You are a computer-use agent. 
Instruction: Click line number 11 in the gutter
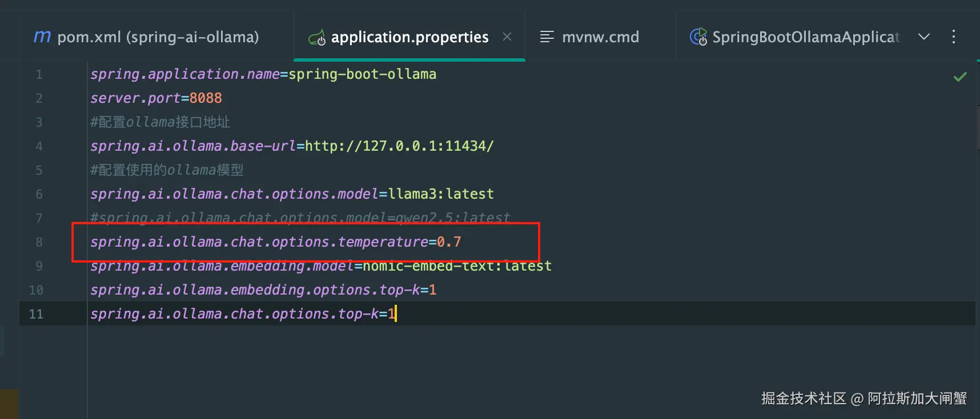[x=36, y=314]
